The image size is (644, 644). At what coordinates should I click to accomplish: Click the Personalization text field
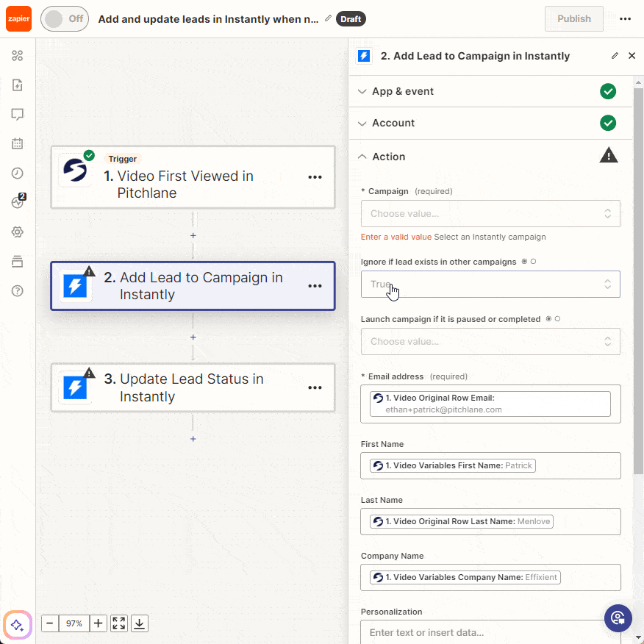click(490, 632)
